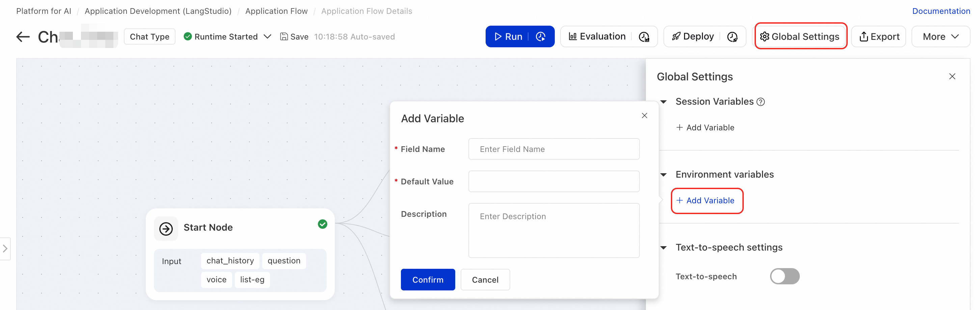This screenshot has height=310, width=980.
Task: Open the Documentation link
Action: coord(941,11)
